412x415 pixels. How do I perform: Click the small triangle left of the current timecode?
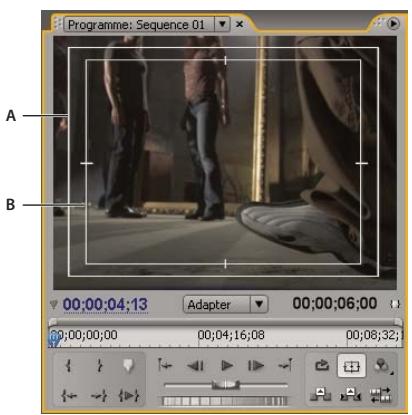54,304
